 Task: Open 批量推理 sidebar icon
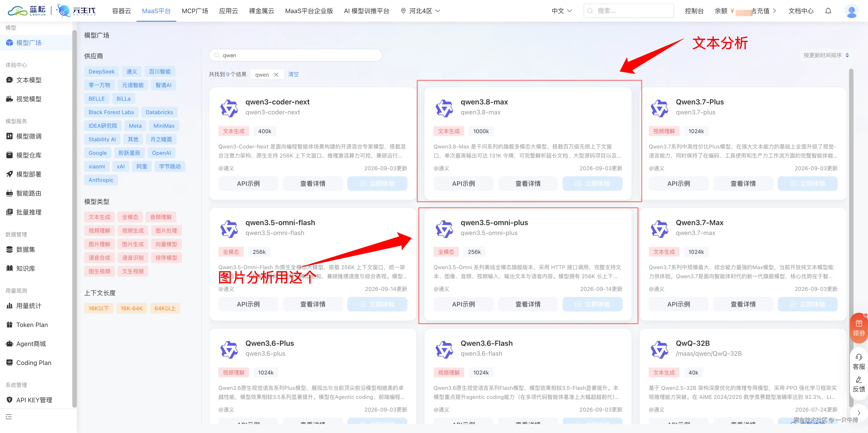tap(9, 212)
